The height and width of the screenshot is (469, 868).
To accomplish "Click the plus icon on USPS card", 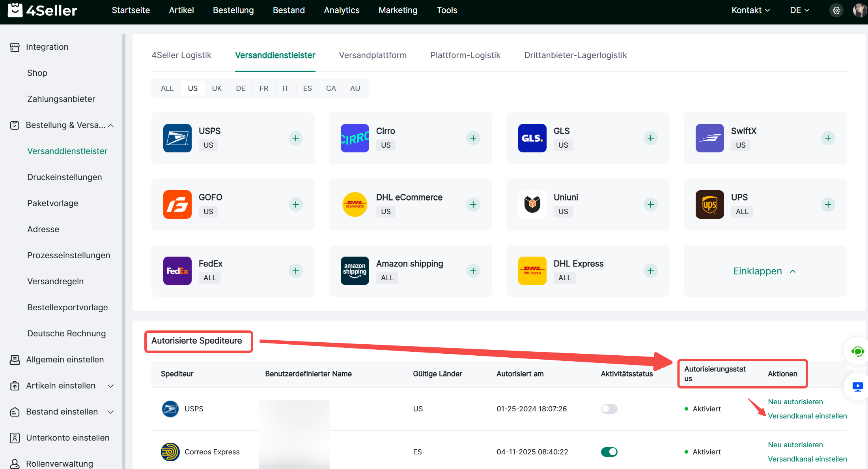I will pyautogui.click(x=295, y=138).
